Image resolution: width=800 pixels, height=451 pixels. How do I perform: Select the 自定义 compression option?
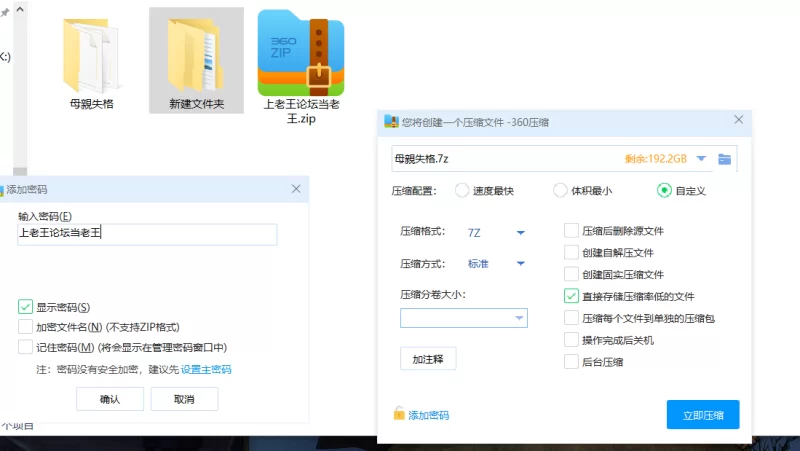(x=664, y=190)
